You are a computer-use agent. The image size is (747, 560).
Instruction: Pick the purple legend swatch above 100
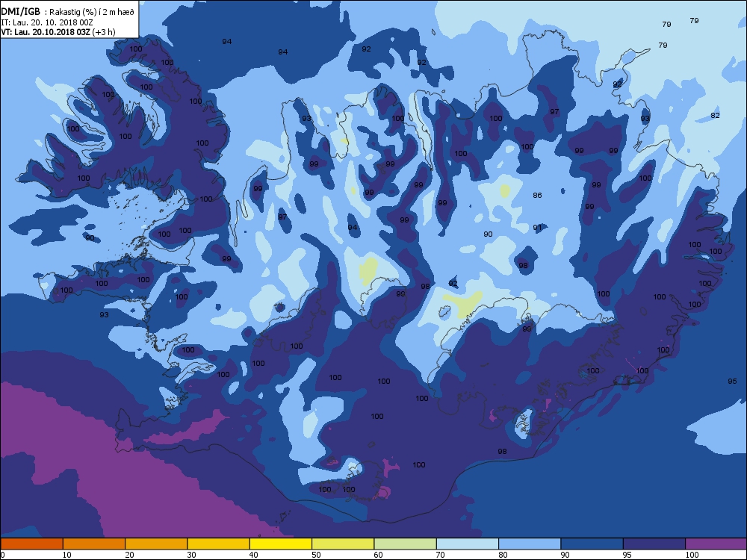[x=716, y=544]
